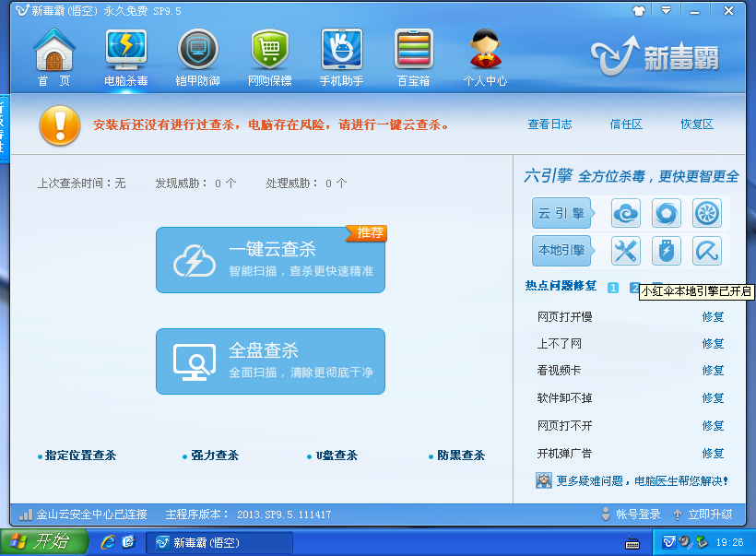View scan logs via 查看日志
The image size is (756, 556).
pos(549,124)
